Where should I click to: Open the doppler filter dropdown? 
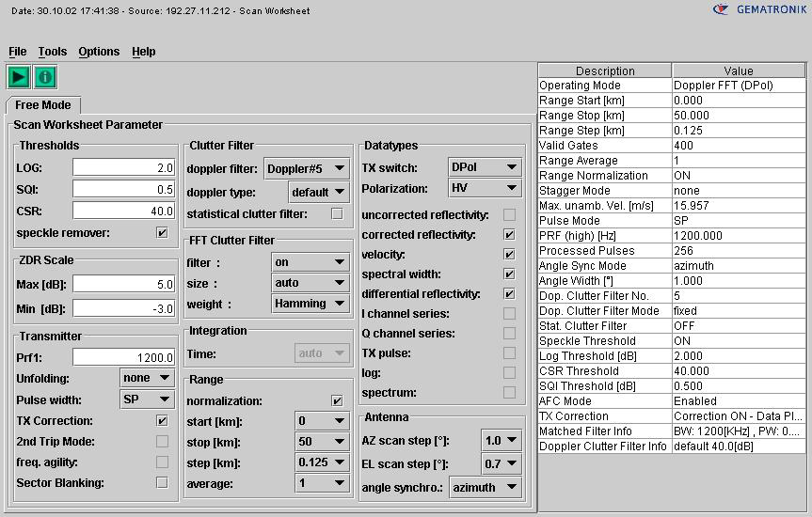(307, 168)
